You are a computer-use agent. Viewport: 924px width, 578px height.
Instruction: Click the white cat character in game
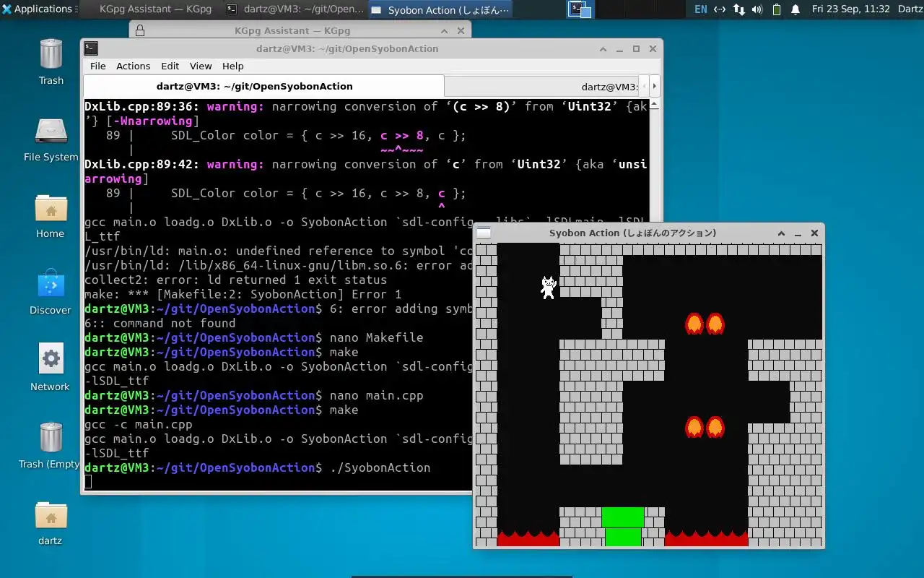[549, 287]
